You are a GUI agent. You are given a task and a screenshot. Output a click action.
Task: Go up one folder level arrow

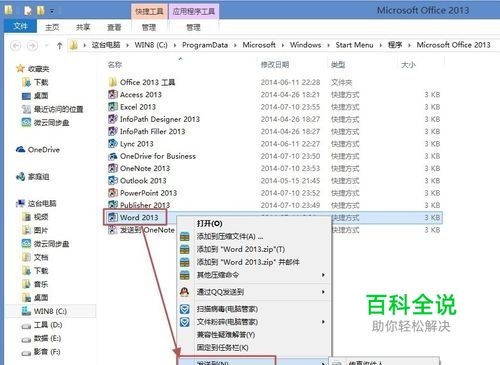click(60, 45)
